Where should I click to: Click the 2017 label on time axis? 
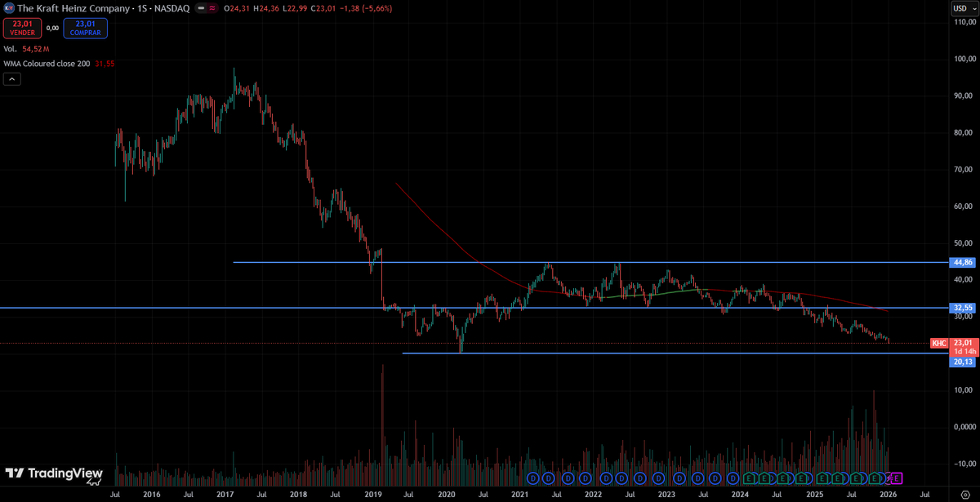point(225,494)
